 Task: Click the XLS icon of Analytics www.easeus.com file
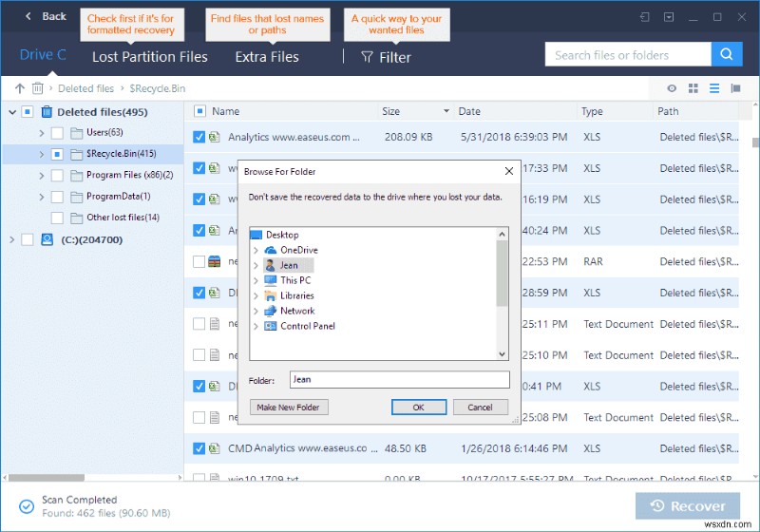pos(215,137)
